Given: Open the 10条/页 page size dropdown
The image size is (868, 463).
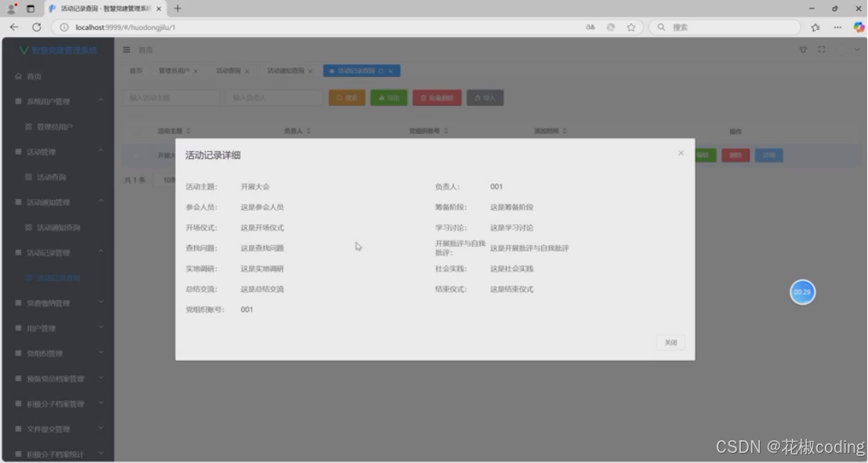Looking at the screenshot, I should tap(167, 179).
